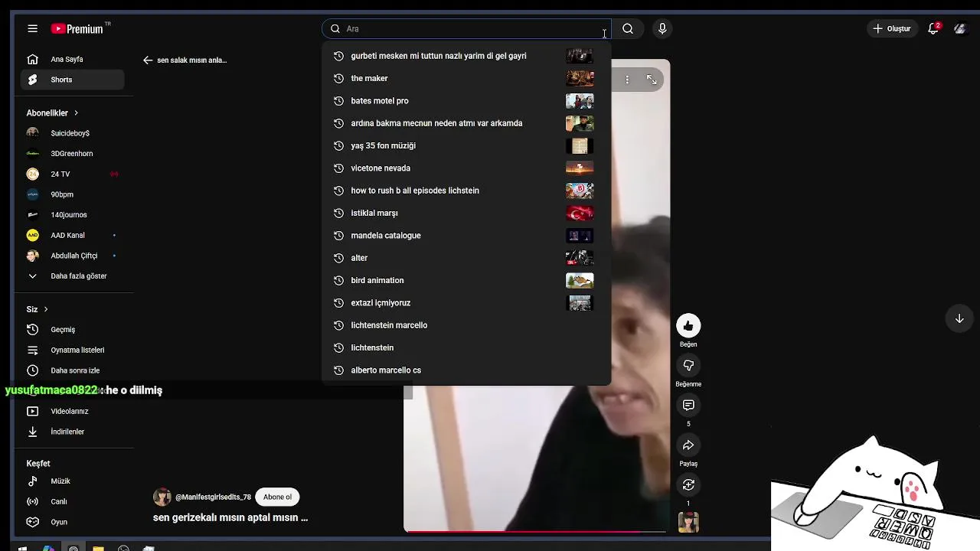The height and width of the screenshot is (551, 980).
Task: Like the Short with Beğen
Action: click(688, 326)
